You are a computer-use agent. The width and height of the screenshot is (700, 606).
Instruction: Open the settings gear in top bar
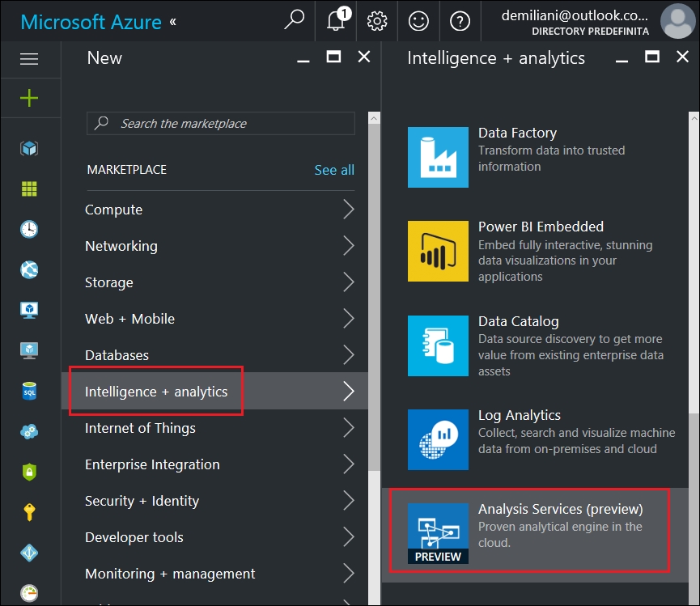(x=377, y=21)
